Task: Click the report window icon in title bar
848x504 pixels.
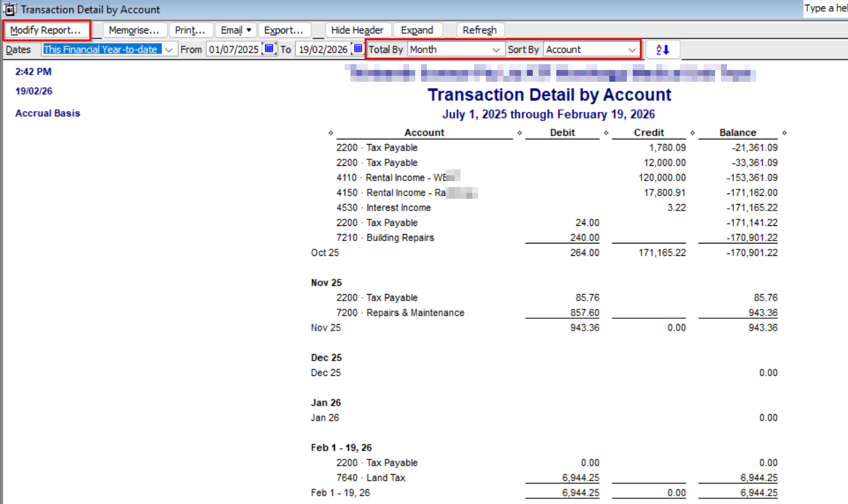Action: (10, 9)
